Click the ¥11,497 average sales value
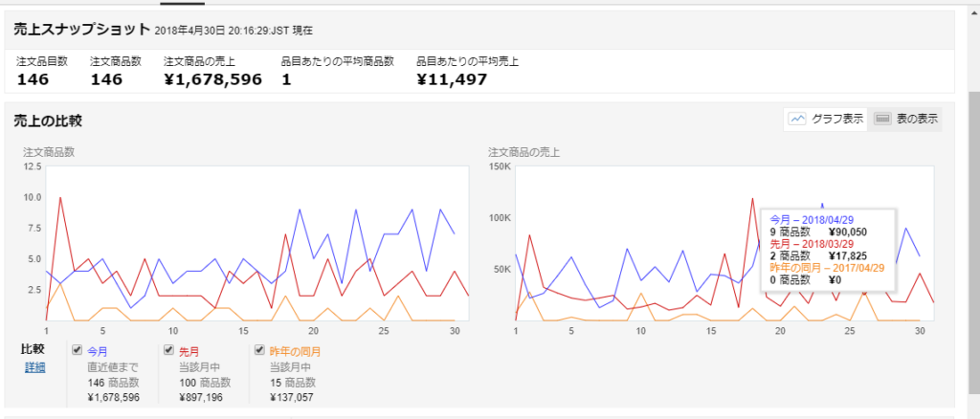 point(452,79)
